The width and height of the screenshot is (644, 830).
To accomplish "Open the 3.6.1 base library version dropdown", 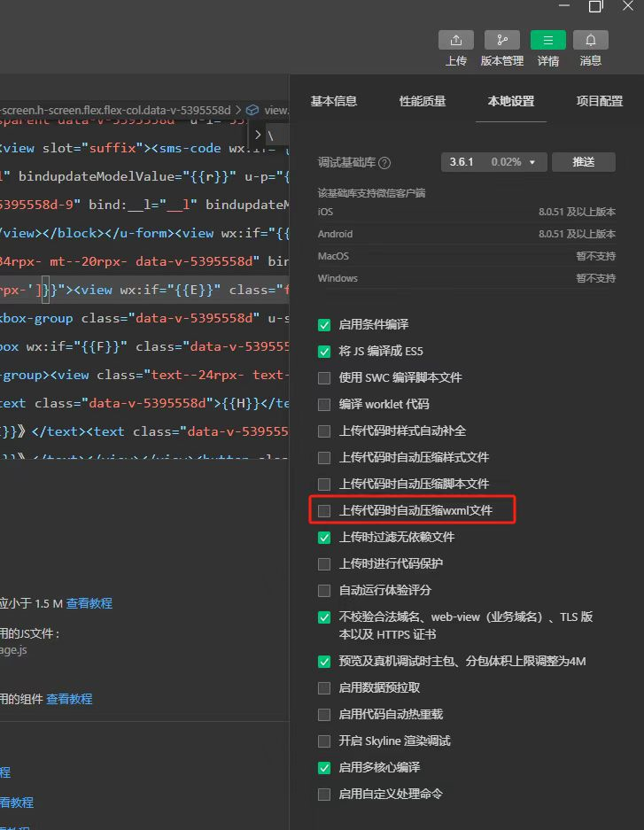I will (x=493, y=162).
